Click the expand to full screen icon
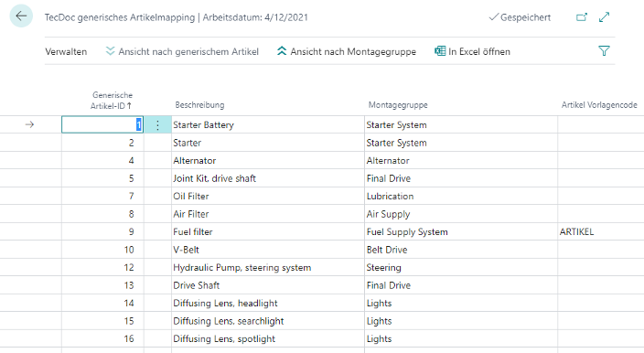Screen dimensions: 644x353 pos(604,17)
